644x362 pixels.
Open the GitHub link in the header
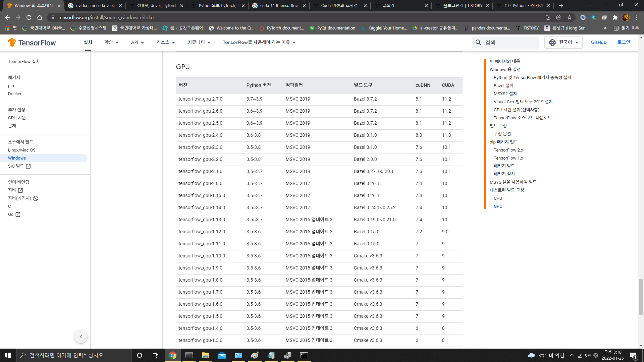click(x=598, y=43)
